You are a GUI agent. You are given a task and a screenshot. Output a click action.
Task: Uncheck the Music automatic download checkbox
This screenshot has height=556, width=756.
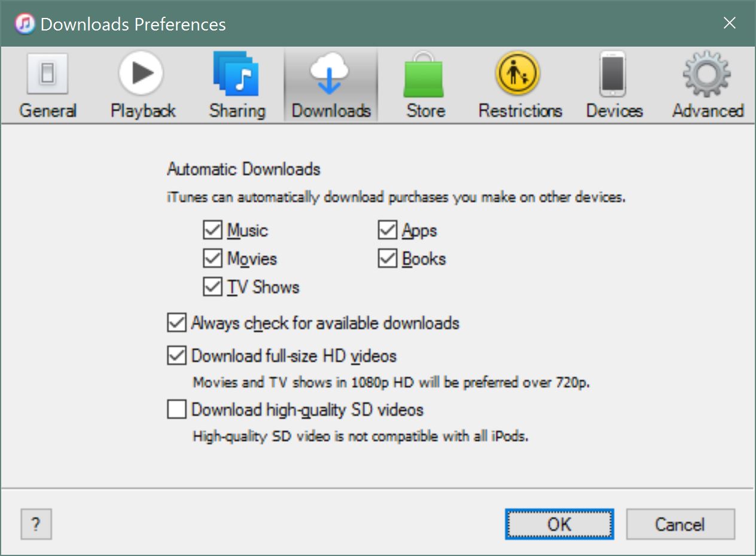tap(212, 230)
